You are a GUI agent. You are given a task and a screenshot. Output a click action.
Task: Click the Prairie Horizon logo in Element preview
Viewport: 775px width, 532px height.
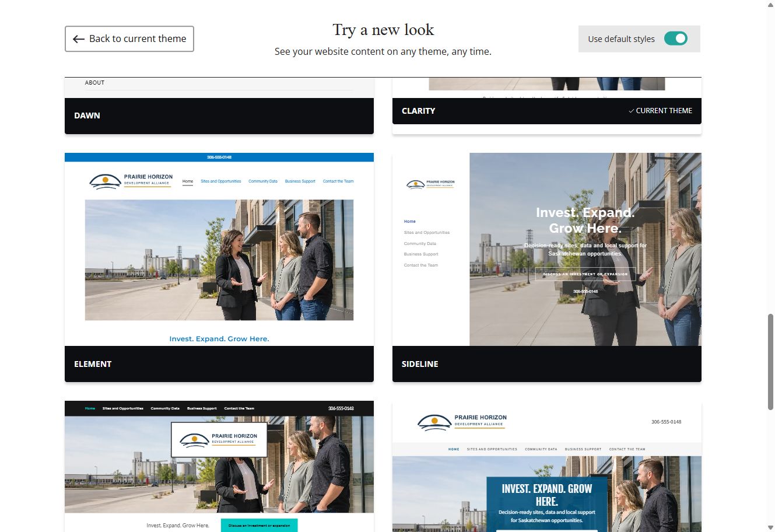point(131,180)
